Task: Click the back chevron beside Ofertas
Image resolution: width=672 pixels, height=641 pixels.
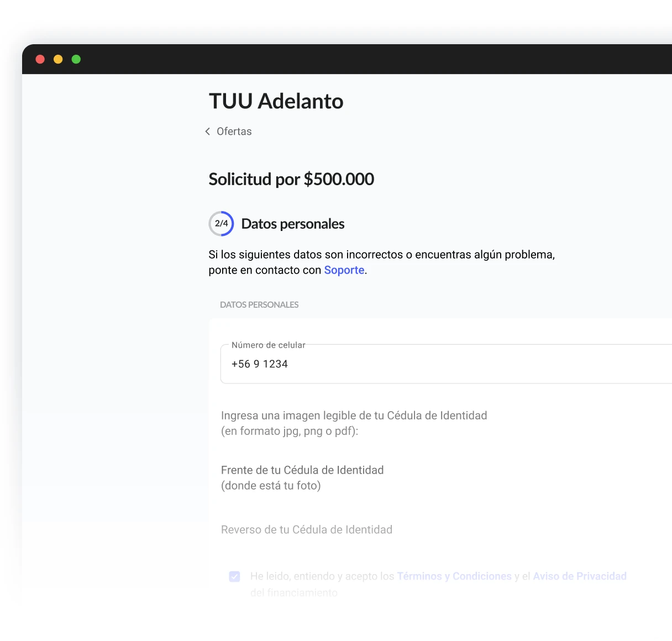Action: click(x=208, y=132)
